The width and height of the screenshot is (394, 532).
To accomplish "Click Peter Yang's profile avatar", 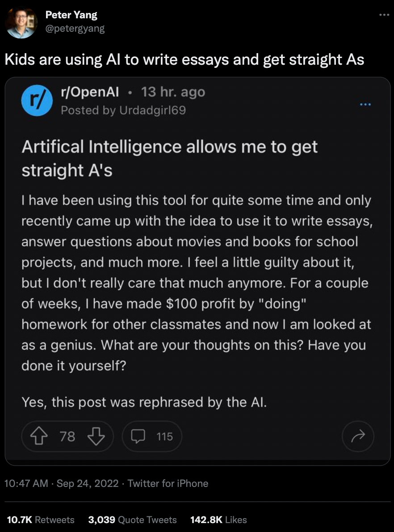I will tap(21, 22).
